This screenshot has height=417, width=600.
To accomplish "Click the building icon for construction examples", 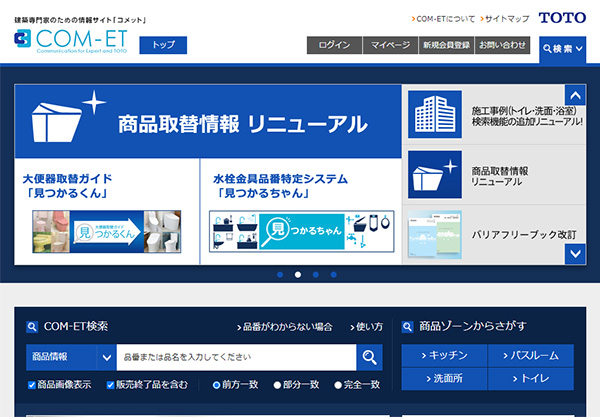I will 434,115.
